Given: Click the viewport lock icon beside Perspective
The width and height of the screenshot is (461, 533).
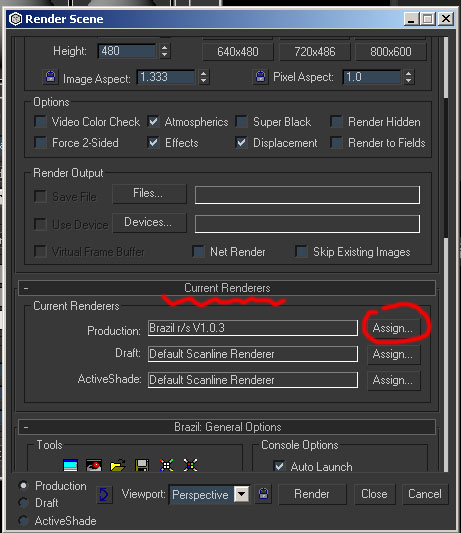Looking at the screenshot, I should (263, 494).
